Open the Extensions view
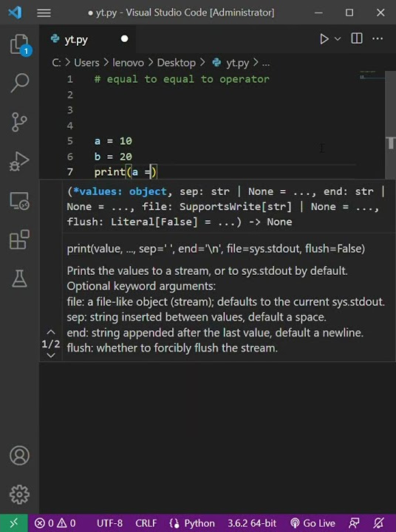The width and height of the screenshot is (396, 532). pyautogui.click(x=19, y=239)
